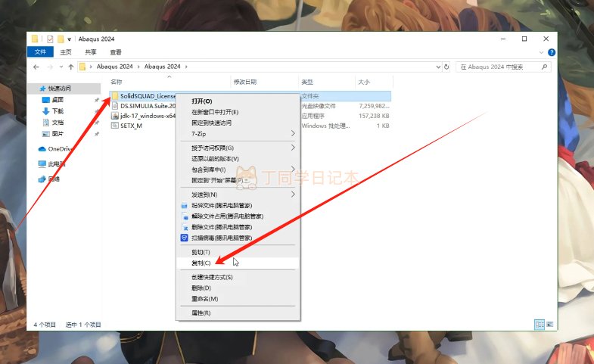Screen dimensions: 594x364
Task: Choose 解除文件占用(腾讯电脑管家) entry
Action: tap(238, 216)
